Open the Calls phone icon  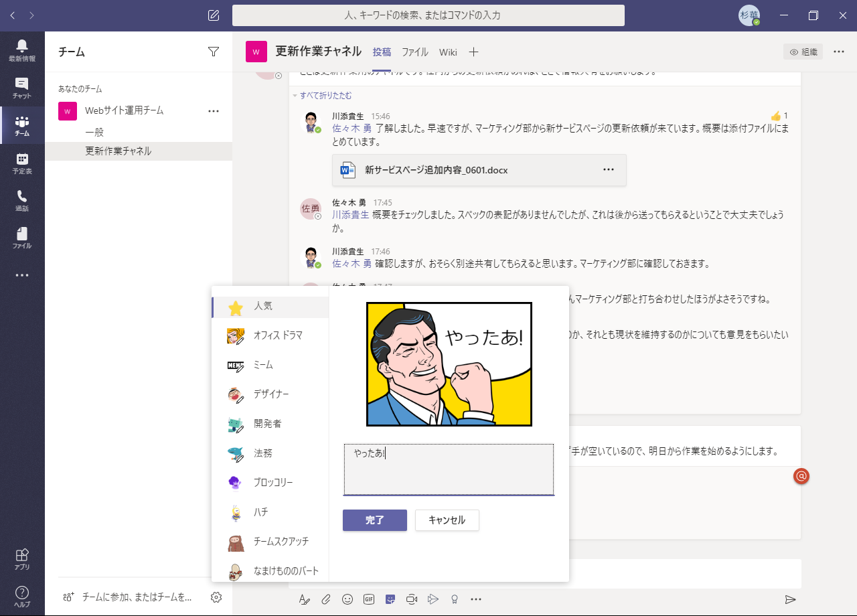click(x=22, y=200)
